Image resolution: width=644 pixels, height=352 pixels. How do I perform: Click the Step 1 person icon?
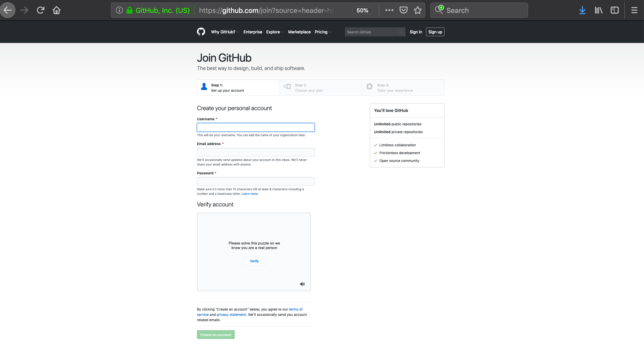pos(204,86)
